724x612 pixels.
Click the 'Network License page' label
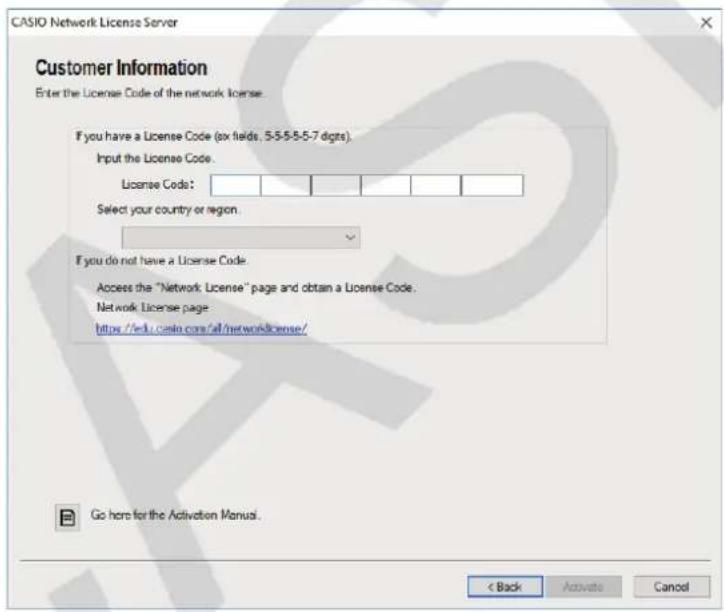[153, 308]
